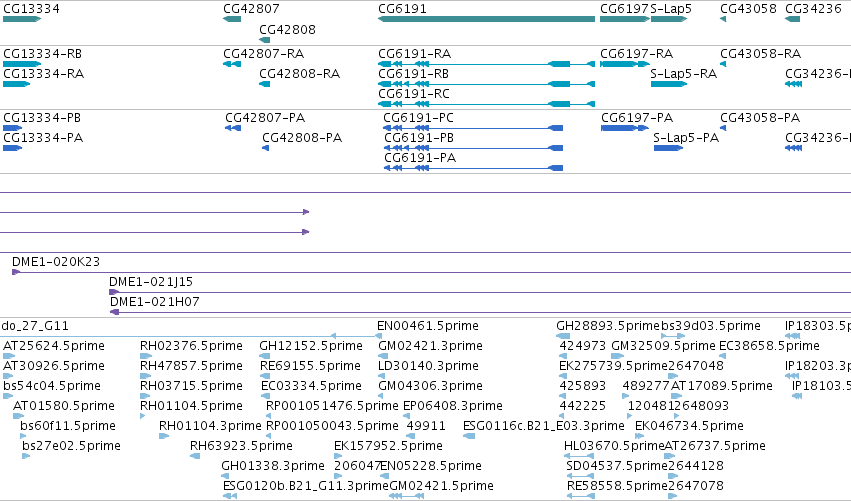This screenshot has width=851, height=501.
Task: Select EST bs27e02.5prime
Action: [72, 446]
